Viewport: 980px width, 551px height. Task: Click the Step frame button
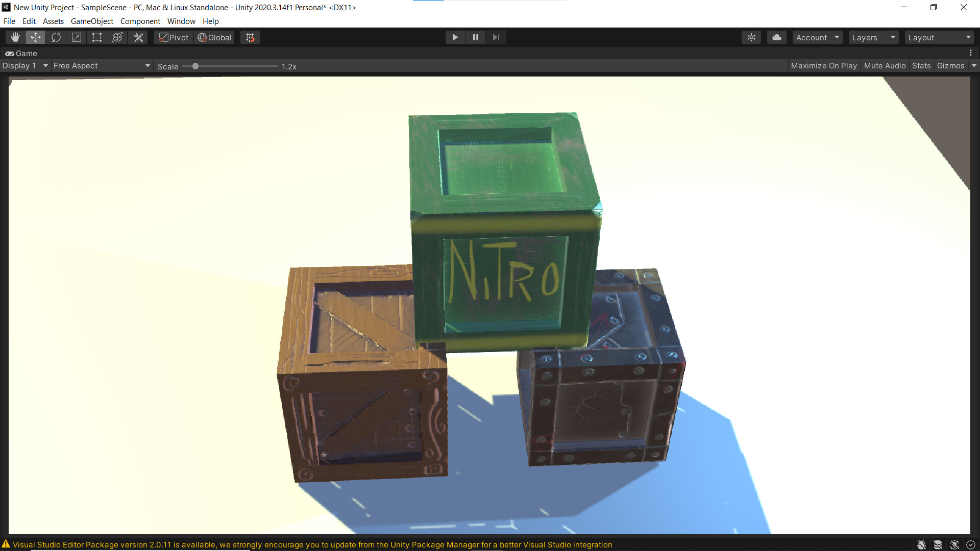point(496,37)
